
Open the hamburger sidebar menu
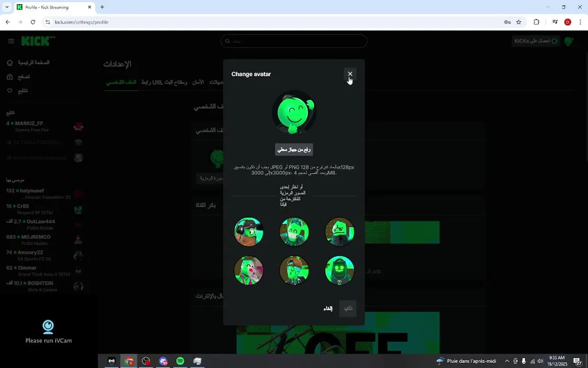tap(11, 41)
